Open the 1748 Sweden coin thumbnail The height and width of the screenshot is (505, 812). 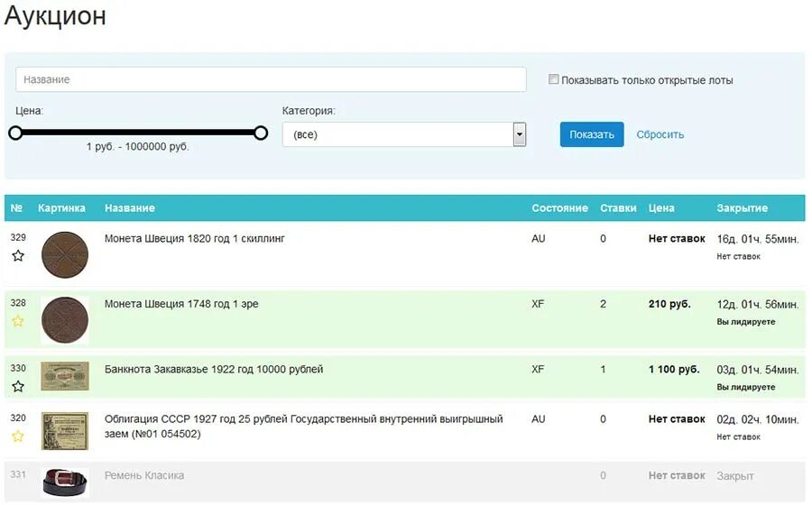pos(65,320)
